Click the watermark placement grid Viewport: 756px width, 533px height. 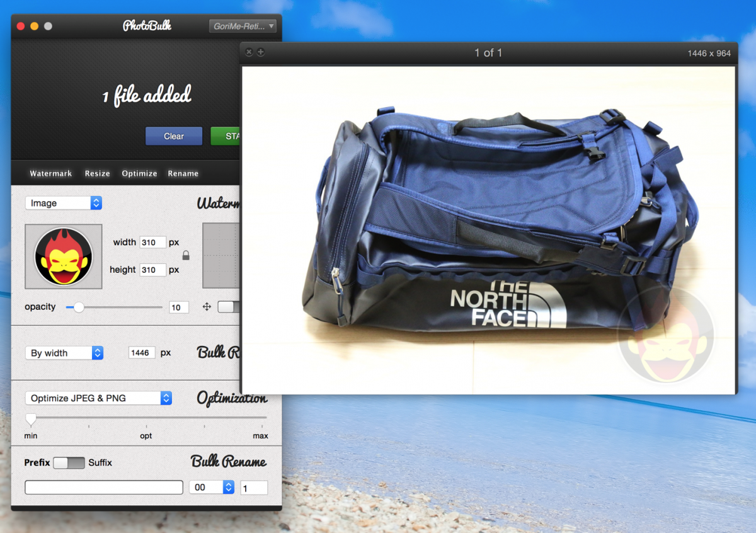[222, 256]
